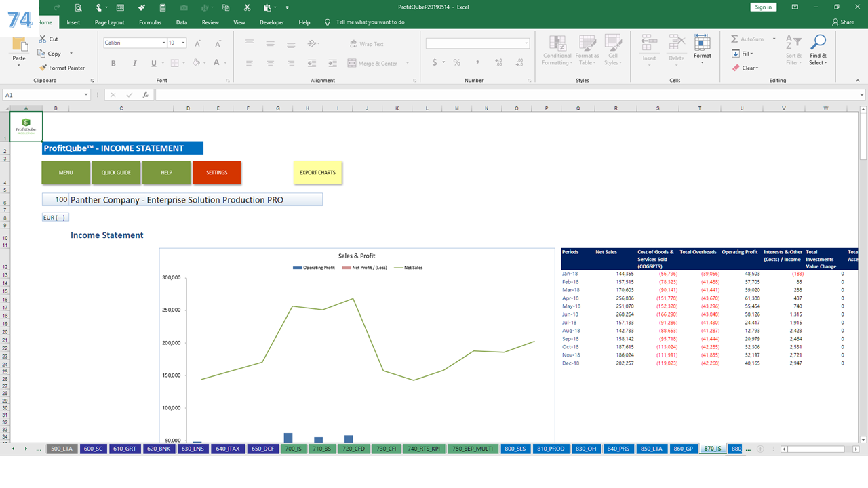Screen dimensions: 868x488
Task: Open the borders dropdown arrow
Action: click(184, 63)
